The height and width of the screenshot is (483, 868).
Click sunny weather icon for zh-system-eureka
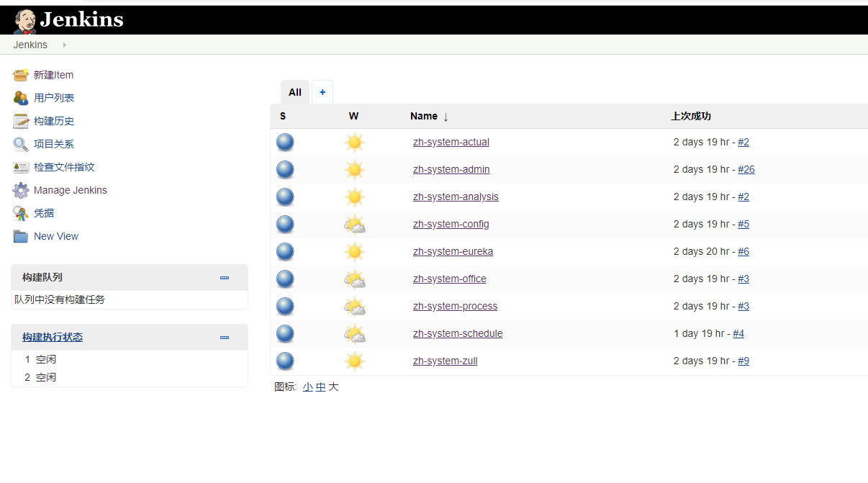tap(354, 252)
